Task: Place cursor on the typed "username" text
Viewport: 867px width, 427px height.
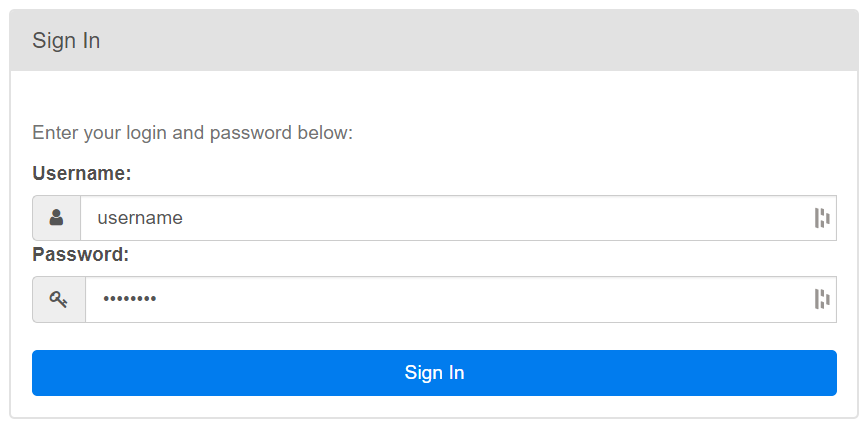Action: (139, 218)
